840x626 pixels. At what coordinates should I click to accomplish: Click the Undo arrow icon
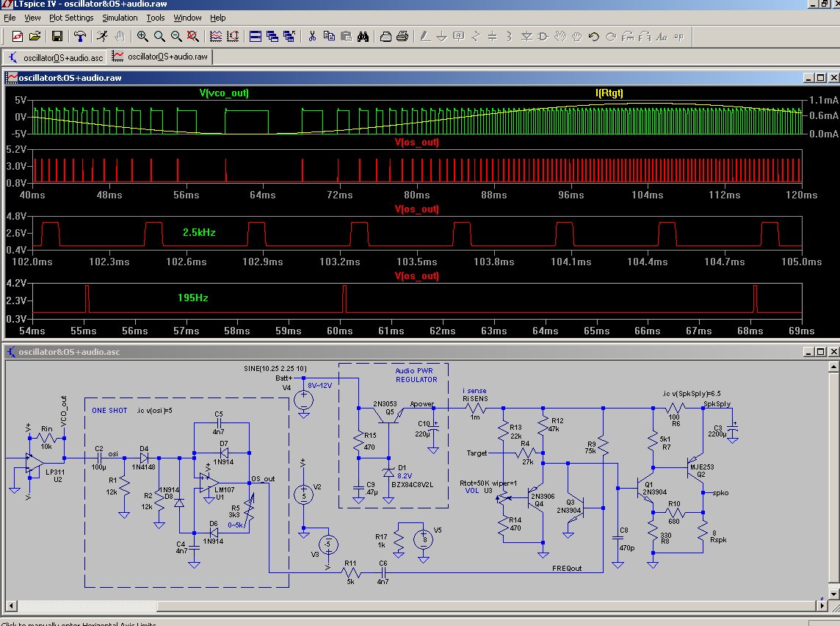point(594,36)
